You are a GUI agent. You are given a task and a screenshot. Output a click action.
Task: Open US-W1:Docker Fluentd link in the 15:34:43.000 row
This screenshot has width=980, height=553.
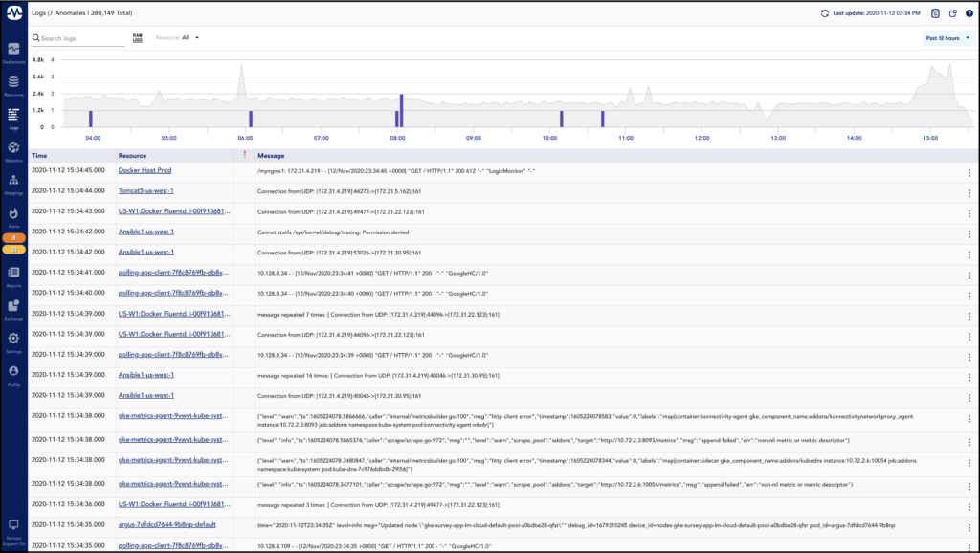174,211
